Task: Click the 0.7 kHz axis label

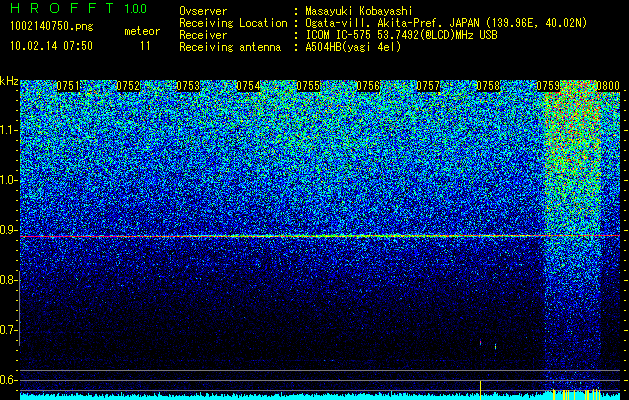Action: [8, 330]
